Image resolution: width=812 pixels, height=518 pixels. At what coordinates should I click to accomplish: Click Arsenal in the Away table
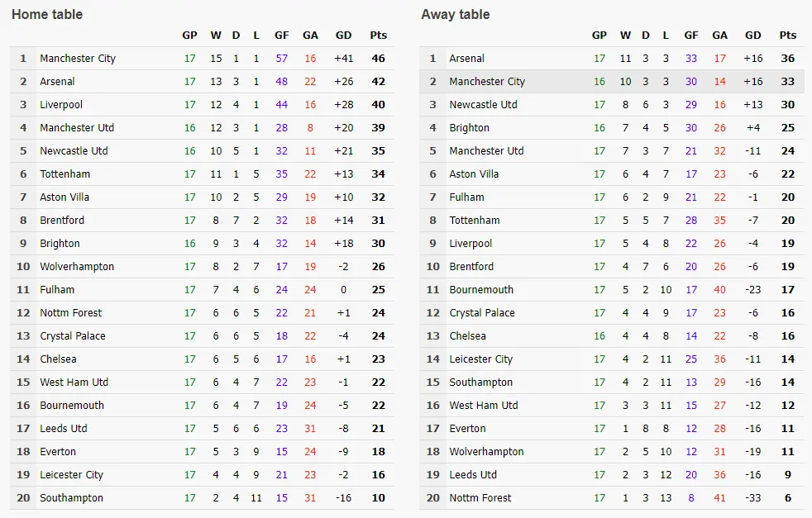(467, 59)
